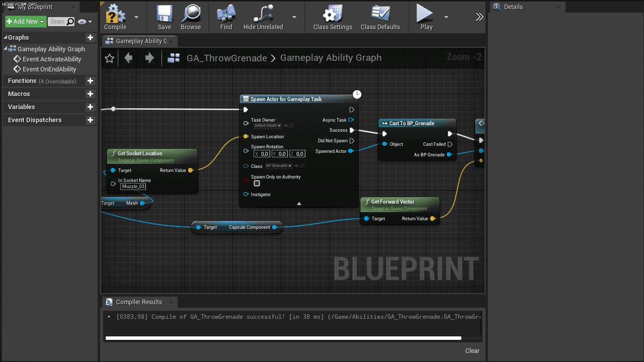Click the latent clock icon on Spawn Actor node

point(357,95)
